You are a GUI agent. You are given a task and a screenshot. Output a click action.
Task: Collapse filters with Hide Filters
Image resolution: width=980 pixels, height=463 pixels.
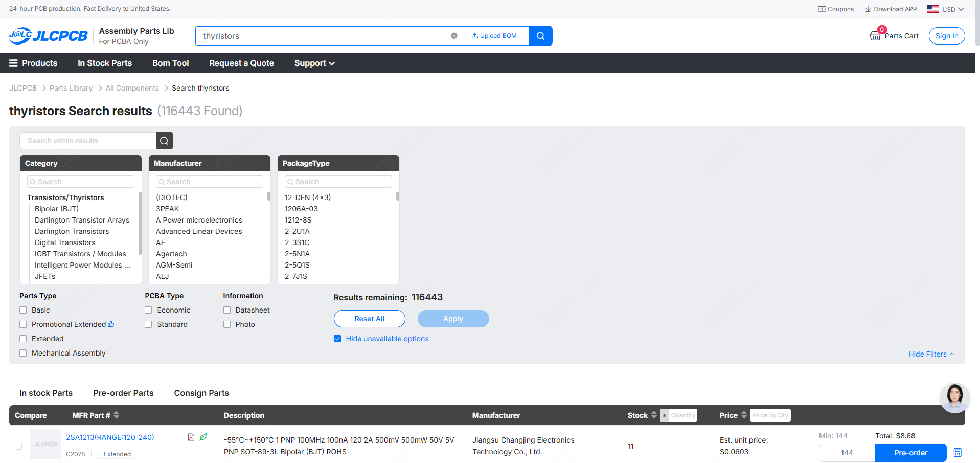tap(931, 354)
